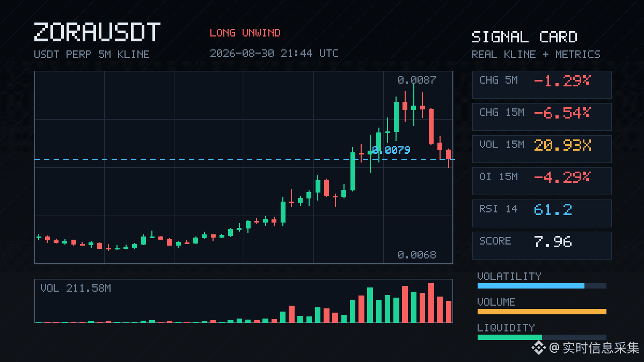Click the 0.0087 high price label
The height and width of the screenshot is (362, 644).
click(417, 80)
